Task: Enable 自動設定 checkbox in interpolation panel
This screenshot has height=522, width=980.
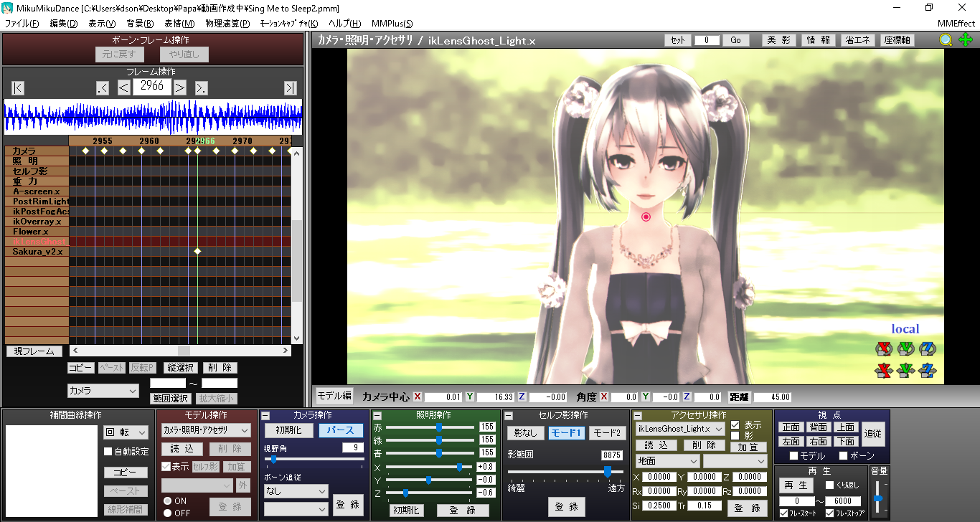Action: (108, 452)
